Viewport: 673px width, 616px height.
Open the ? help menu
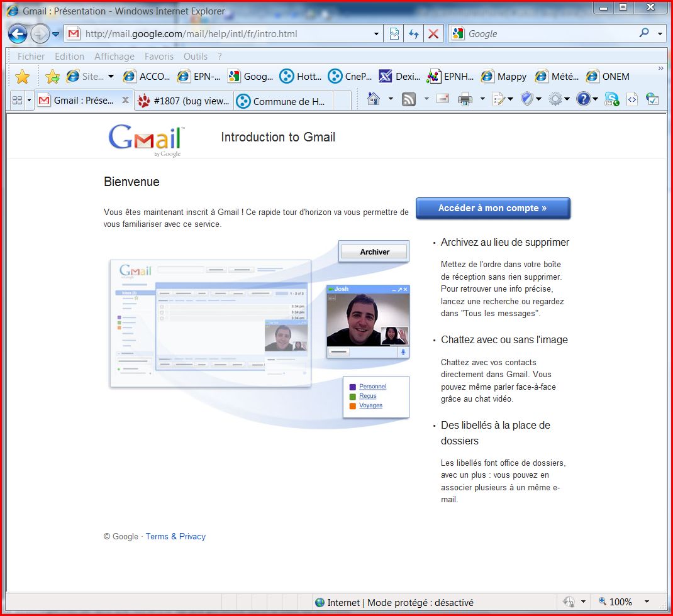click(220, 57)
